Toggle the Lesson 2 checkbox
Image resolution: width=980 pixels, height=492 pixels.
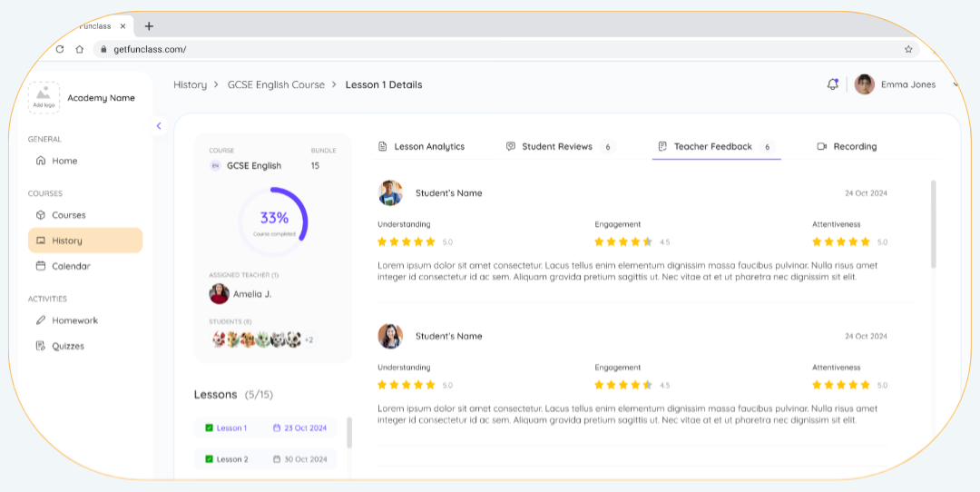coord(209,458)
